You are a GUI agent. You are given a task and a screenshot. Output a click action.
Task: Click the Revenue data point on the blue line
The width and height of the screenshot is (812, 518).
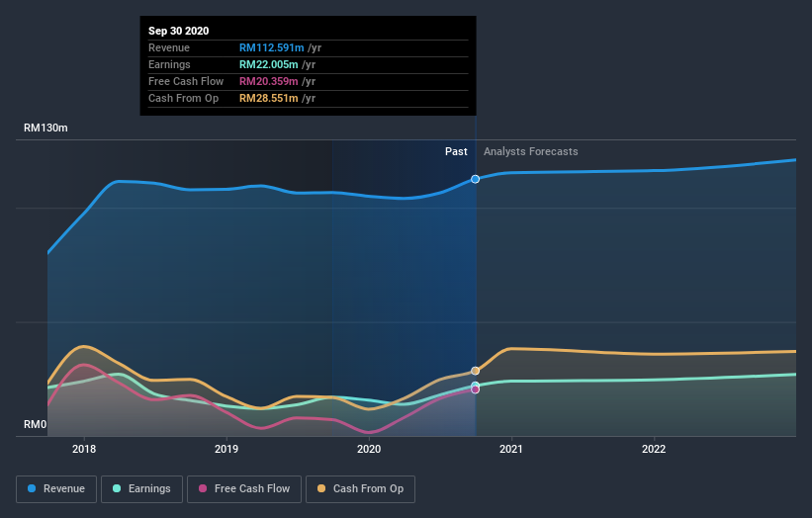[475, 179]
